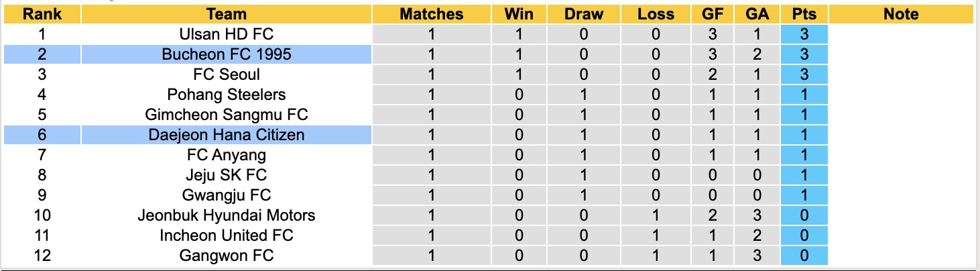The image size is (980, 271).
Task: Select the highlighted Daejeon Hana Citizen row
Action: [227, 135]
